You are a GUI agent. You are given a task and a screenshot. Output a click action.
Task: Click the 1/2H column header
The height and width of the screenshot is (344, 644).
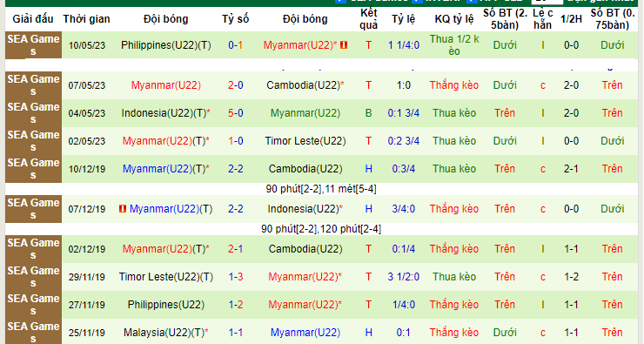[x=571, y=19]
